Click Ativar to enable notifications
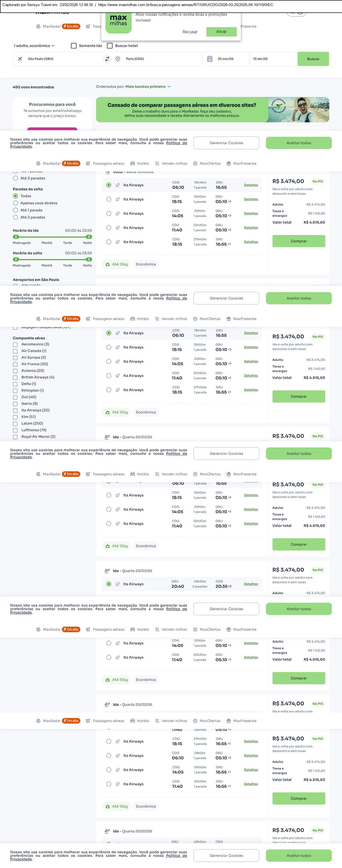The image size is (342, 868). click(x=221, y=32)
